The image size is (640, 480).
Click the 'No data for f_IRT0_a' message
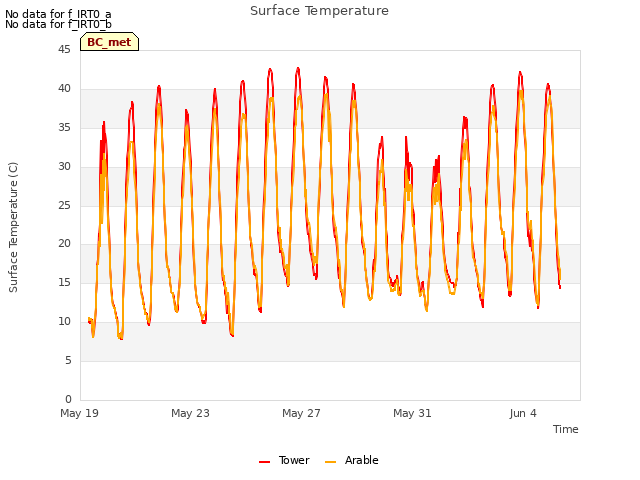(x=58, y=14)
